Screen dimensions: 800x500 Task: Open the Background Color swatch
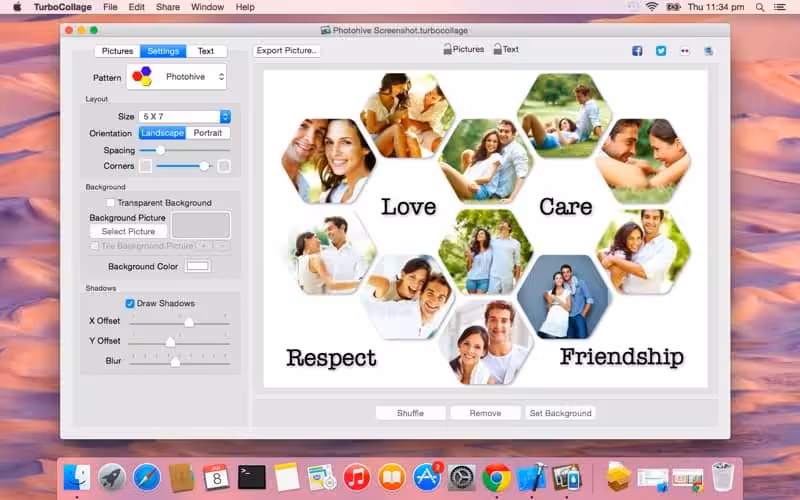(x=197, y=266)
